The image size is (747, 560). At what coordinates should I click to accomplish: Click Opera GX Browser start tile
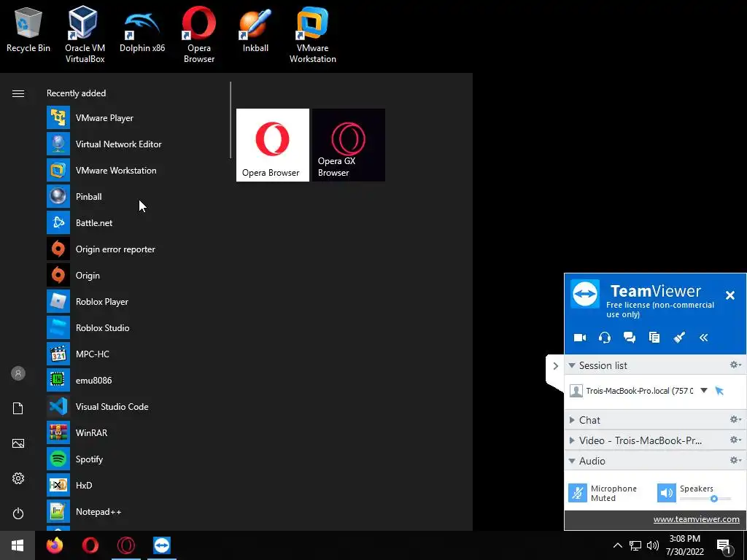pyautogui.click(x=349, y=145)
